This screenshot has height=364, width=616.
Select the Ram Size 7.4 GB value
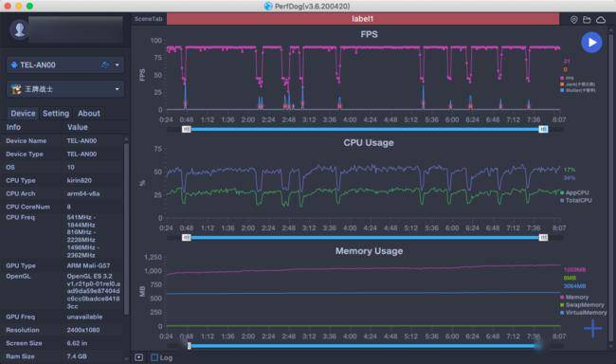[77, 356]
